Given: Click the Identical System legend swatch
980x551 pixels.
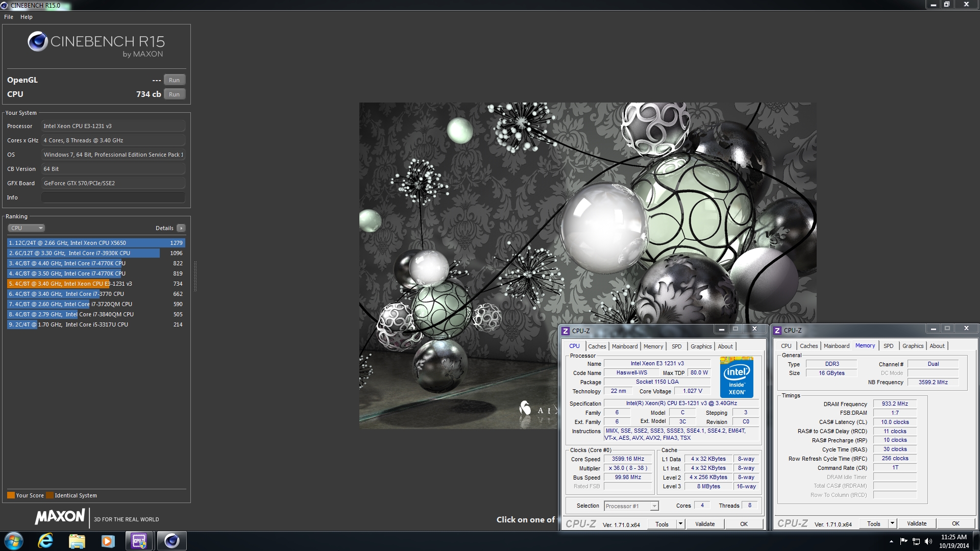Looking at the screenshot, I should coord(50,495).
